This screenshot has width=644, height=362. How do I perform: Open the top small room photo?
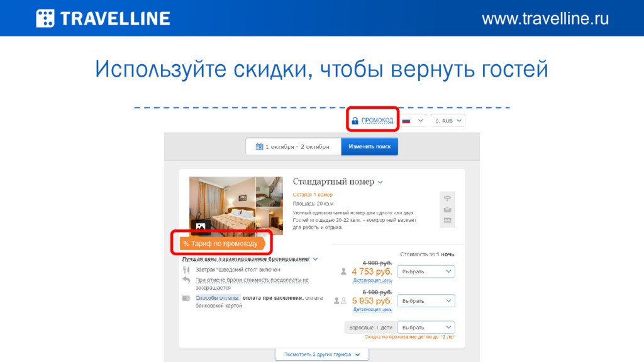(269, 192)
